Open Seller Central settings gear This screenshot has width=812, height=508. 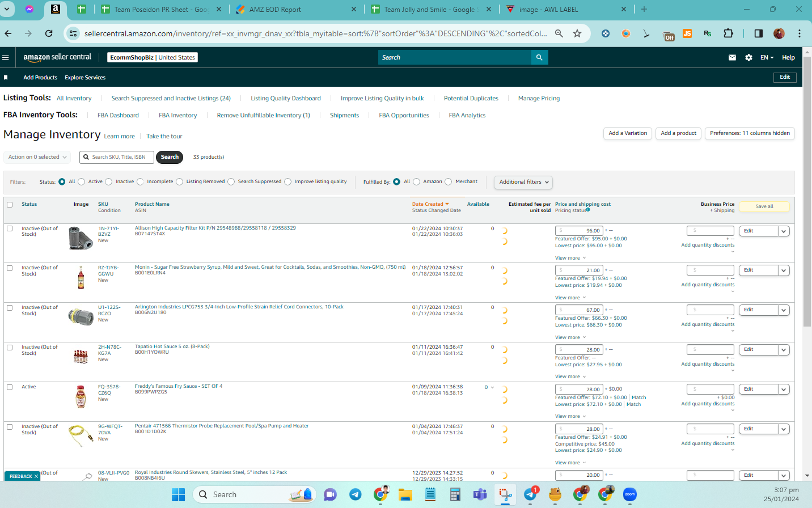click(748, 57)
